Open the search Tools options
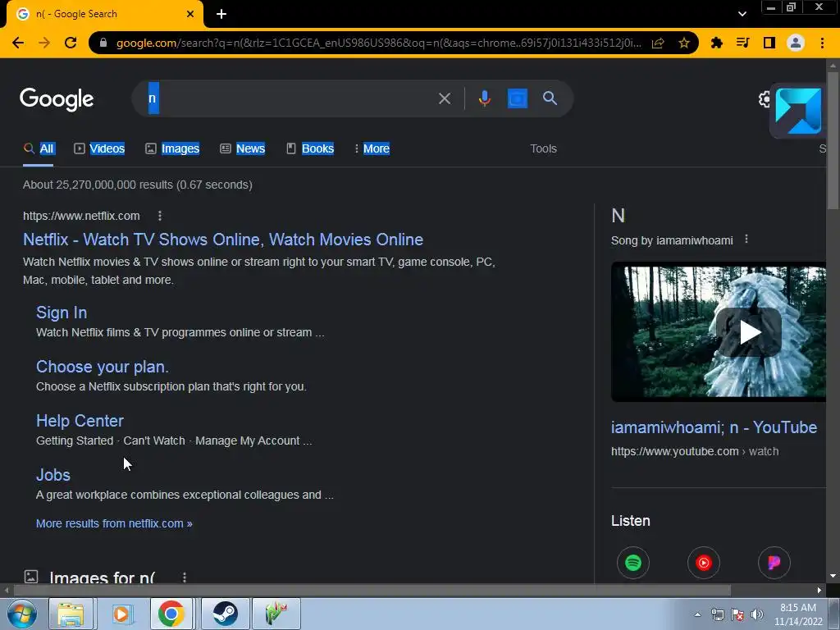Screen dimensions: 840x630 [x=543, y=148]
